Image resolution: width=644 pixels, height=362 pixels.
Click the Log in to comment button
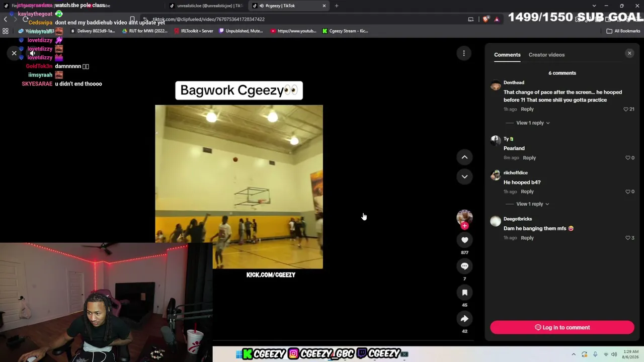tap(562, 327)
